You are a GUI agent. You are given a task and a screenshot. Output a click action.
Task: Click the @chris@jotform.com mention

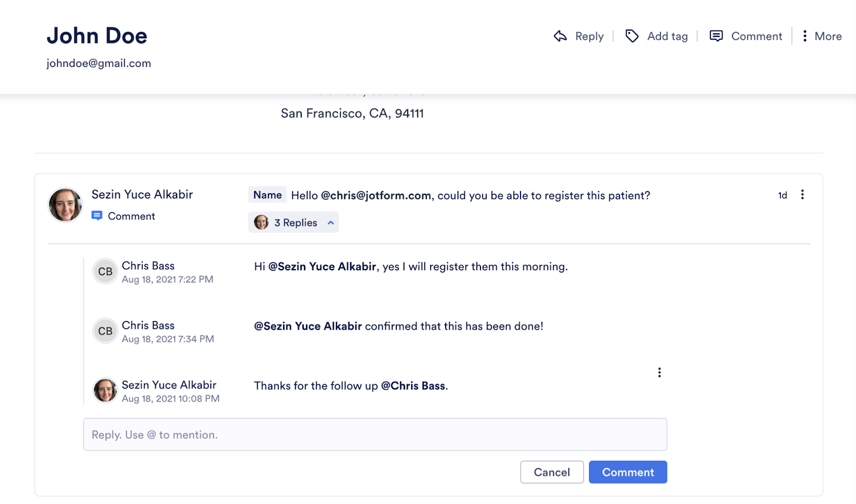point(376,195)
